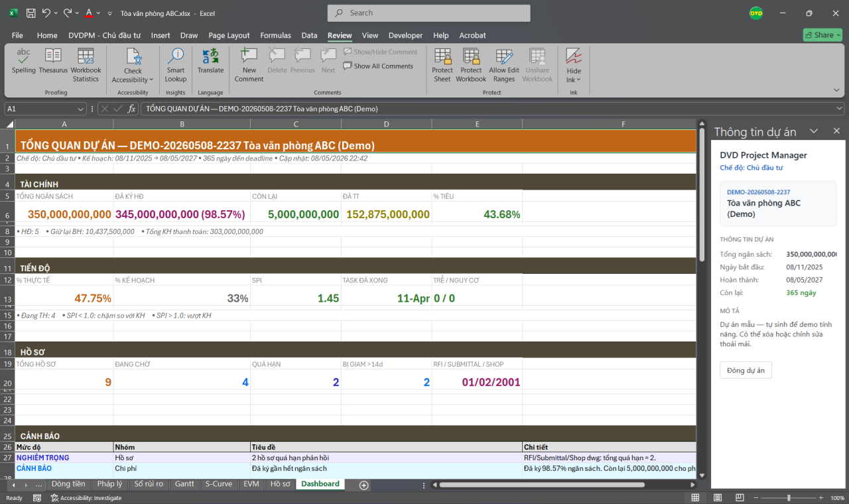Viewport: 849px width, 504px height.
Task: Click the macro recording status bar icon
Action: tap(38, 497)
